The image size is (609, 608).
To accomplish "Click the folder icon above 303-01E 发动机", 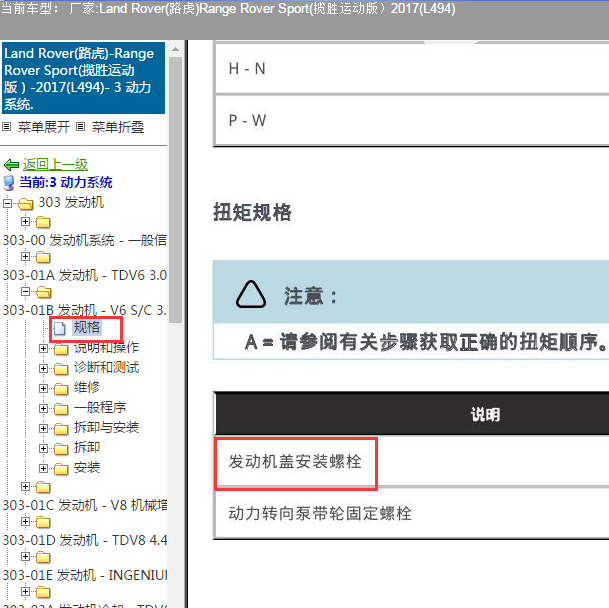I will (x=43, y=557).
